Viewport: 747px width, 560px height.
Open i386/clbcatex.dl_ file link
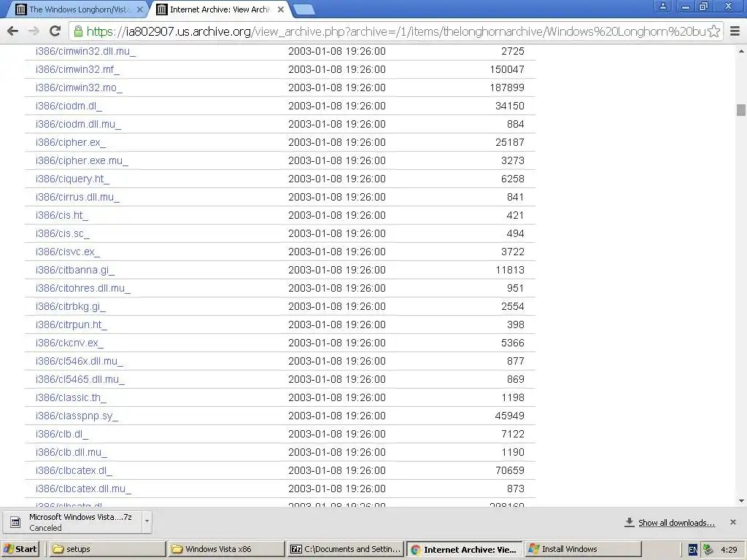[x=74, y=470]
